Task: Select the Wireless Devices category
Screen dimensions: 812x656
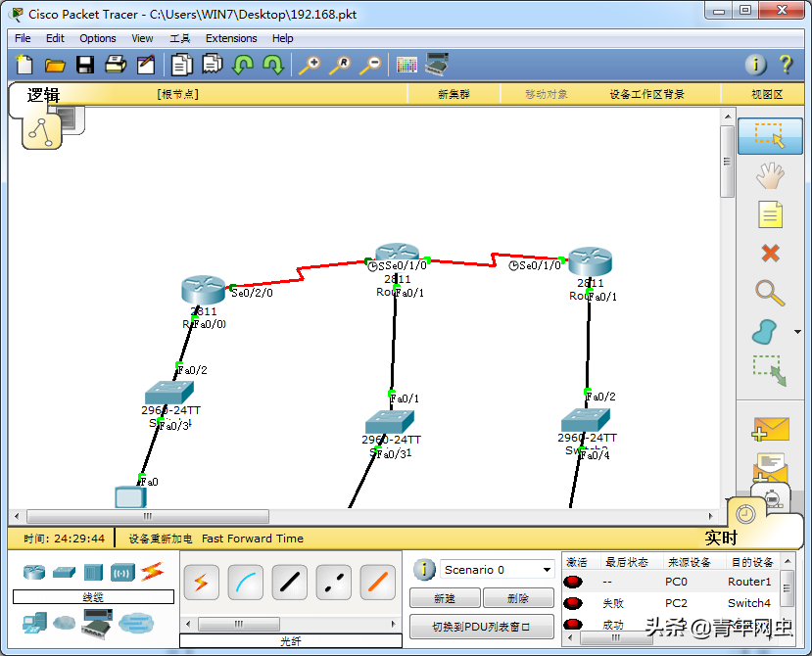Action: point(122,573)
